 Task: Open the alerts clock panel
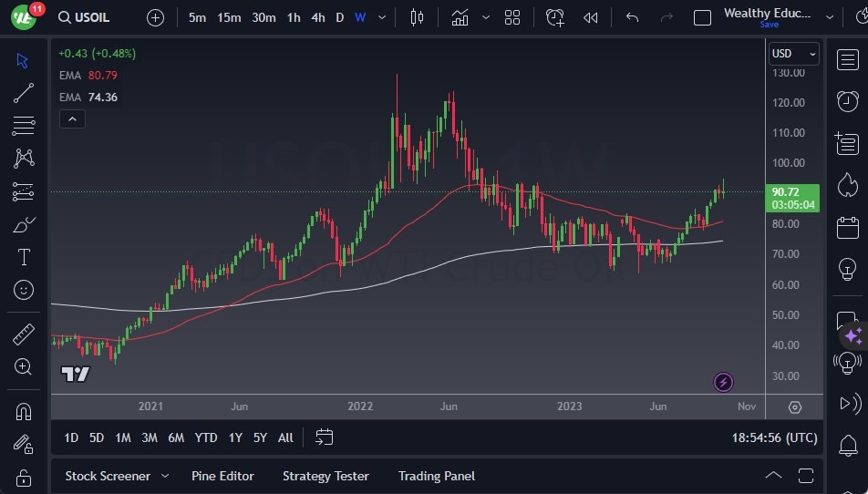click(848, 100)
